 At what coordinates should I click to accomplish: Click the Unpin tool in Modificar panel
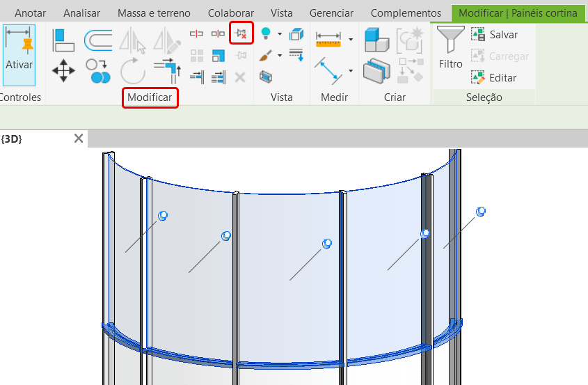click(x=241, y=33)
